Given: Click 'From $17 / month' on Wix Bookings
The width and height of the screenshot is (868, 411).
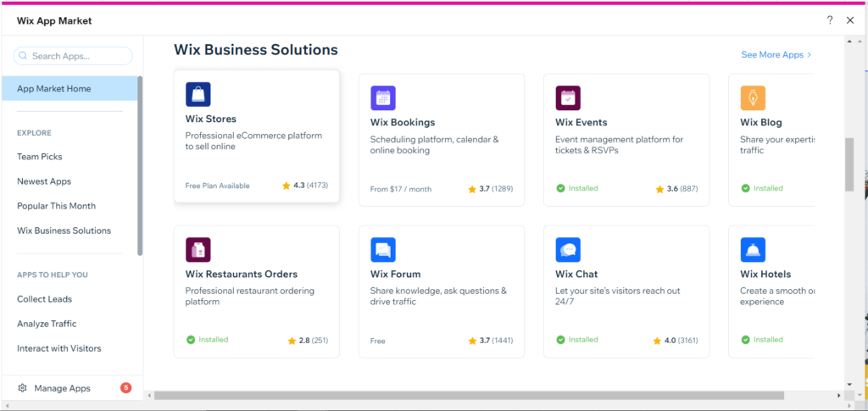Looking at the screenshot, I should [401, 189].
